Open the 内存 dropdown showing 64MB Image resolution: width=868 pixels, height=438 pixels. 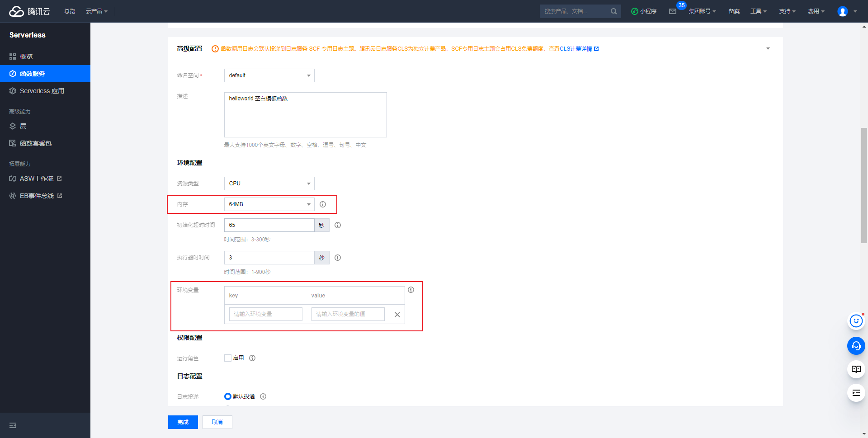pyautogui.click(x=269, y=204)
